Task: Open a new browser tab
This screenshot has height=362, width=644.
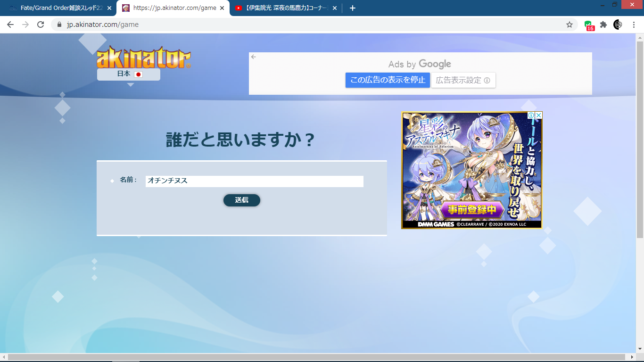Action: (x=352, y=8)
